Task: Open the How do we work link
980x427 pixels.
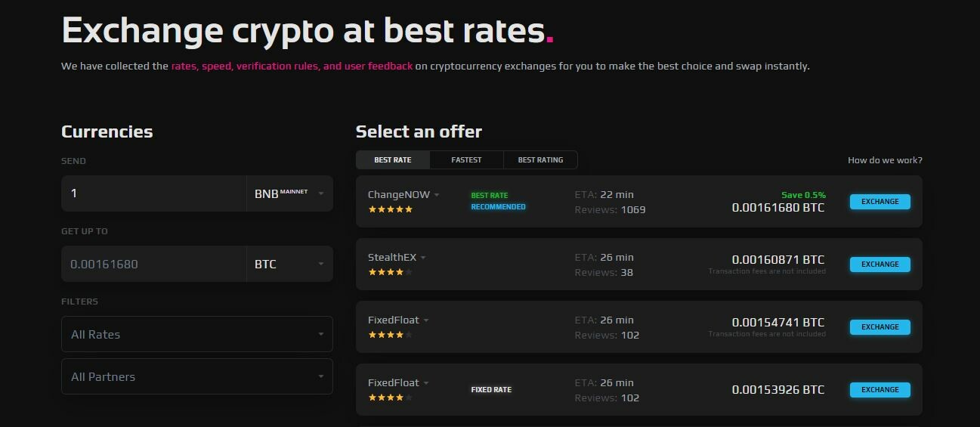Action: 885,160
